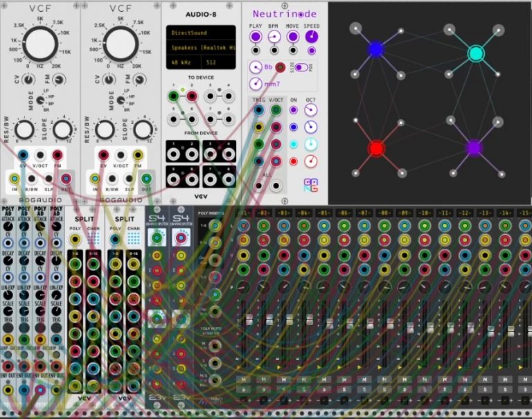Toggle the cyan ON button in Neutrinode
The width and height of the screenshot is (532, 419).
[294, 144]
